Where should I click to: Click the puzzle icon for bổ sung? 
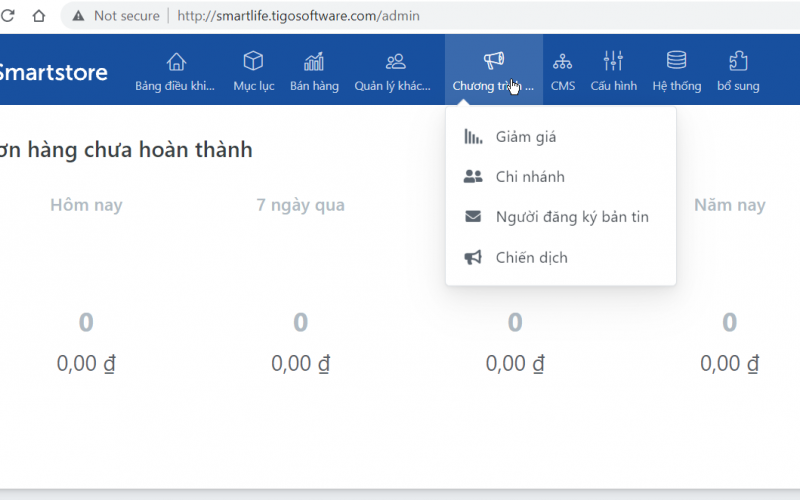pos(738,61)
